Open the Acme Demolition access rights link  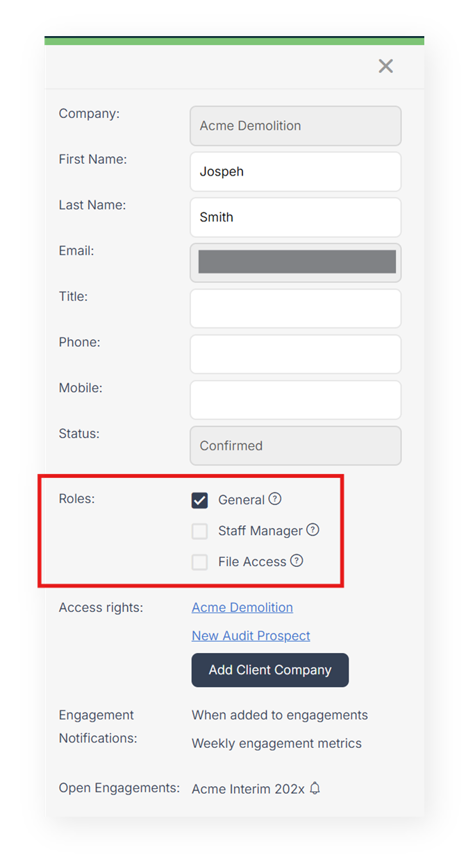coord(242,607)
